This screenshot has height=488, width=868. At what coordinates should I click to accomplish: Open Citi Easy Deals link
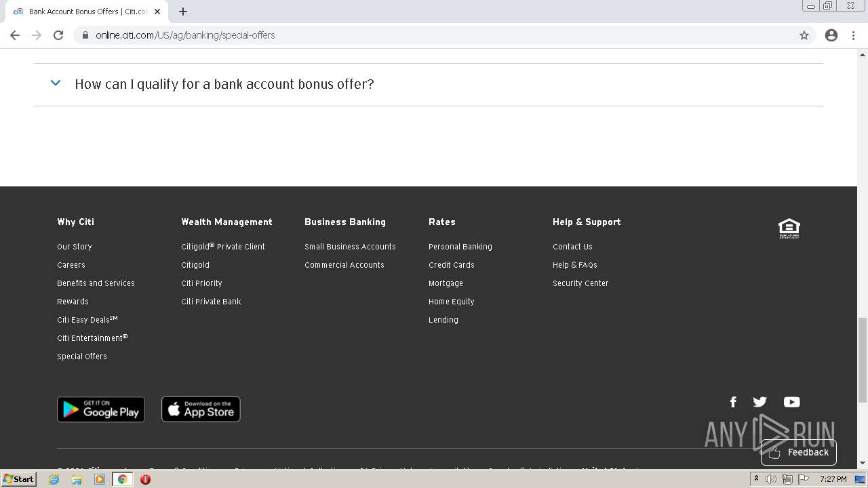coord(87,319)
